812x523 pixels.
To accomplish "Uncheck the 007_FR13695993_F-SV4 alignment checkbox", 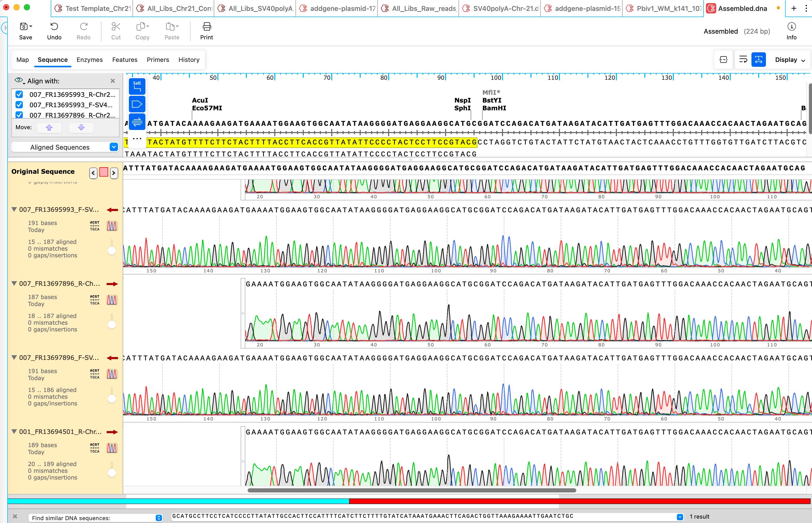I will (19, 105).
